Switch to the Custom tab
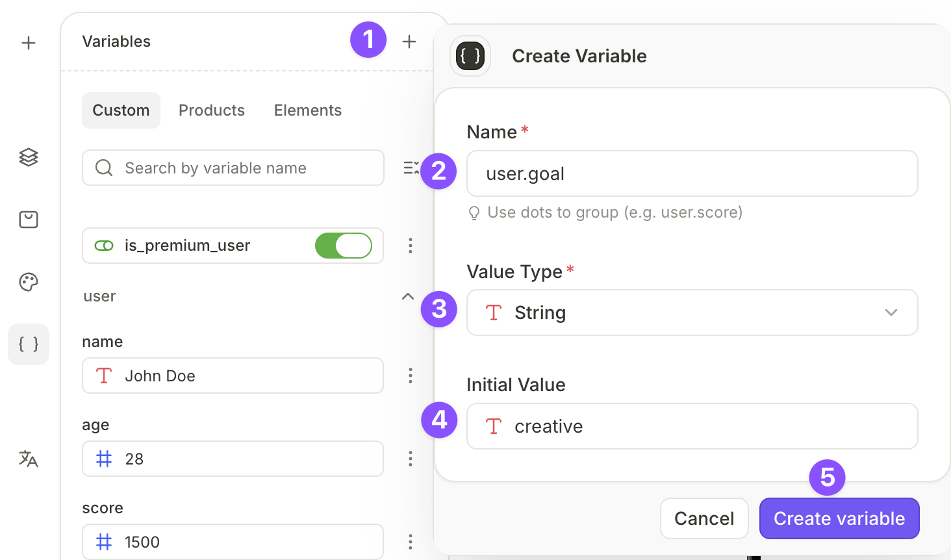Image resolution: width=951 pixels, height=560 pixels. click(x=121, y=110)
